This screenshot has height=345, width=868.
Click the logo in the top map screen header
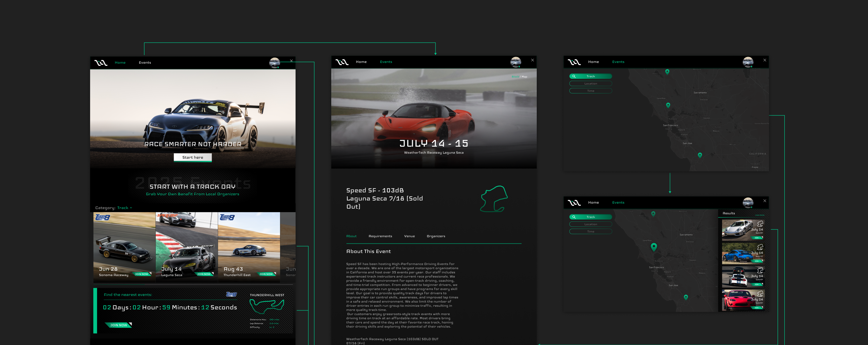(x=574, y=62)
